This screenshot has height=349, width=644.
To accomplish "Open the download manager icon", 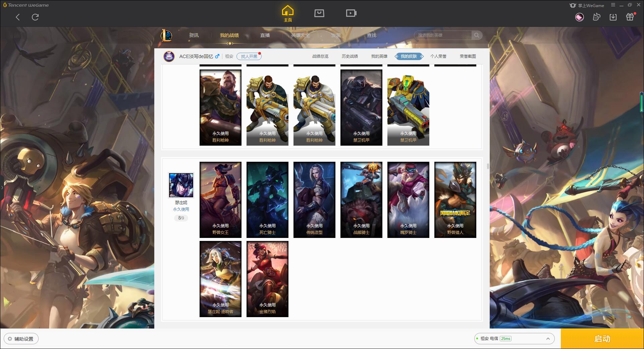I will [x=613, y=17].
